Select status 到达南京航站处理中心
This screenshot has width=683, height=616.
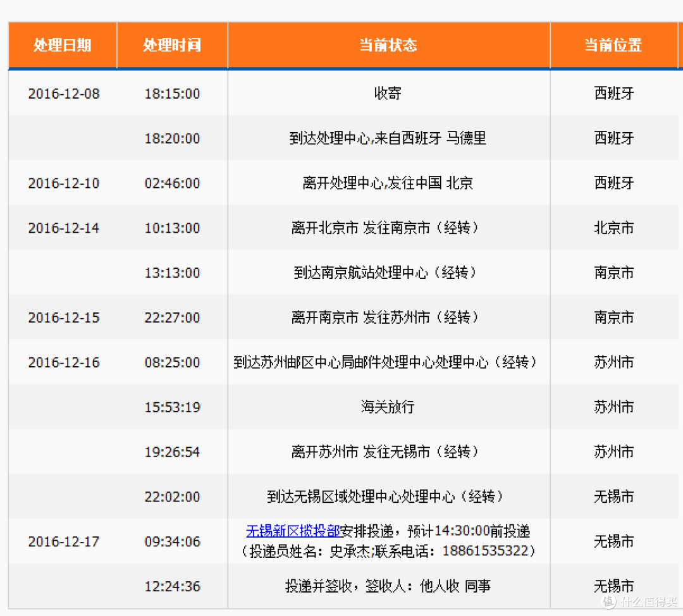385,273
